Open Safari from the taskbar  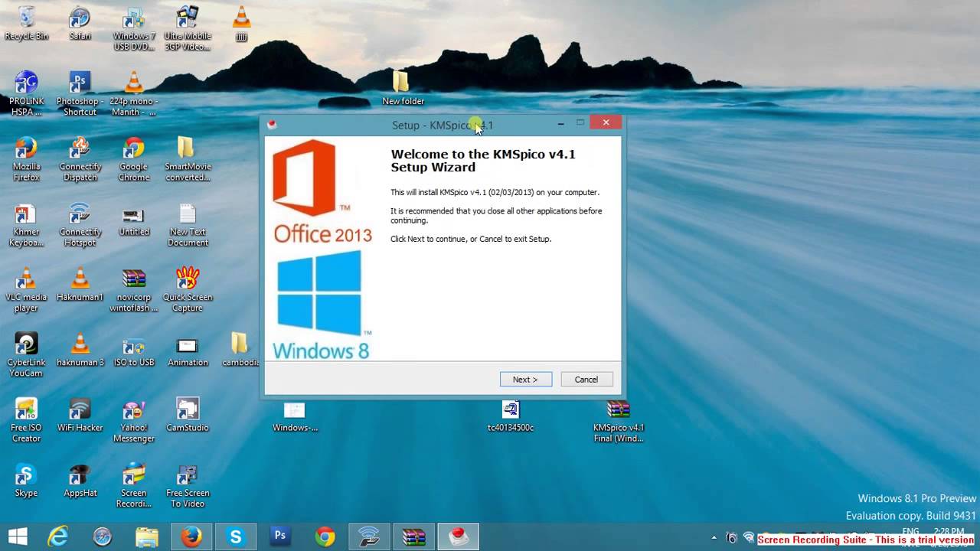[103, 537]
